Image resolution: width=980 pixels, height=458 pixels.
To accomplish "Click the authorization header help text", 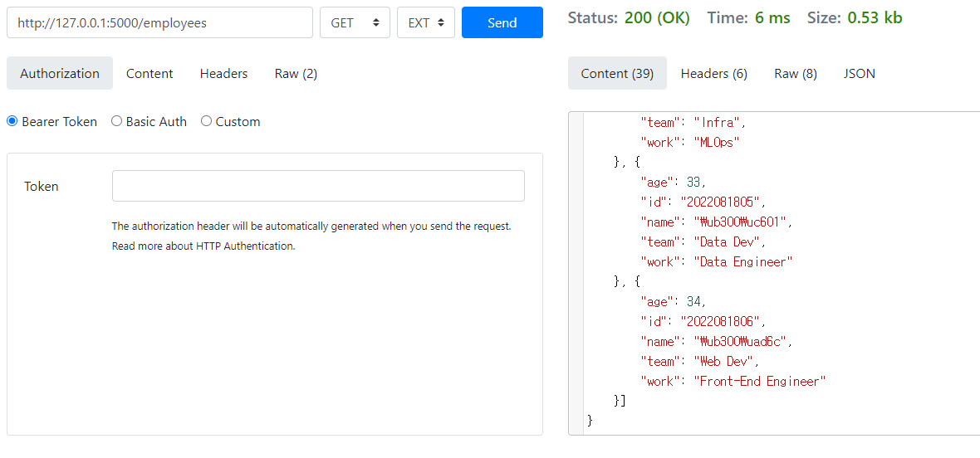I will click(x=311, y=226).
